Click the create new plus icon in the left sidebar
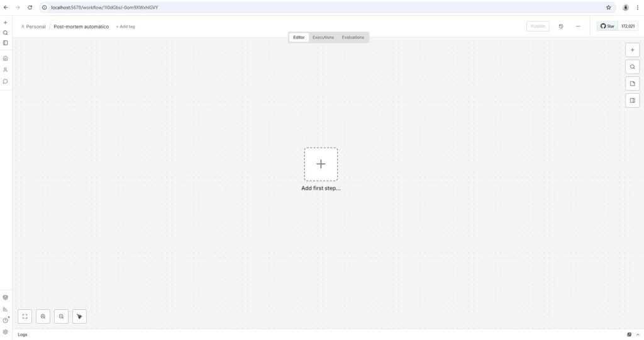Image resolution: width=644 pixels, height=340 pixels. click(x=6, y=23)
